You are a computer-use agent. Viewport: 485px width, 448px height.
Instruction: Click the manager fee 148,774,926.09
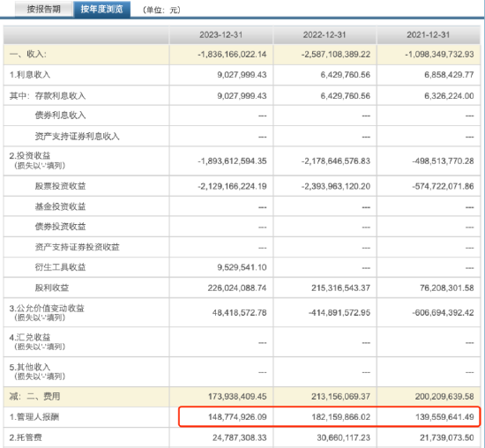[237, 417]
